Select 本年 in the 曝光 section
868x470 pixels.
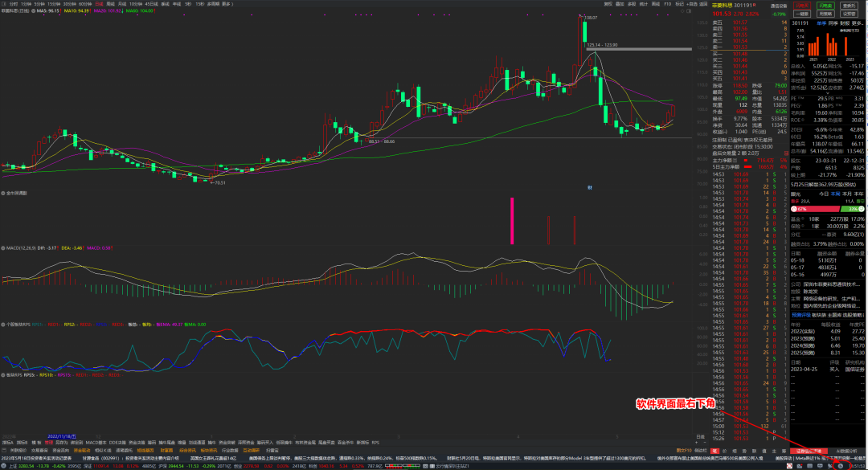858,194
